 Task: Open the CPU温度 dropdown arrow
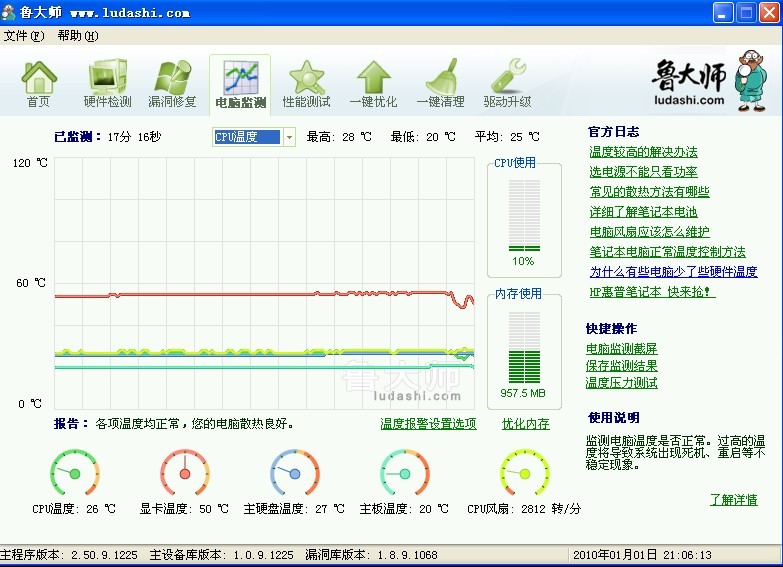click(x=289, y=137)
